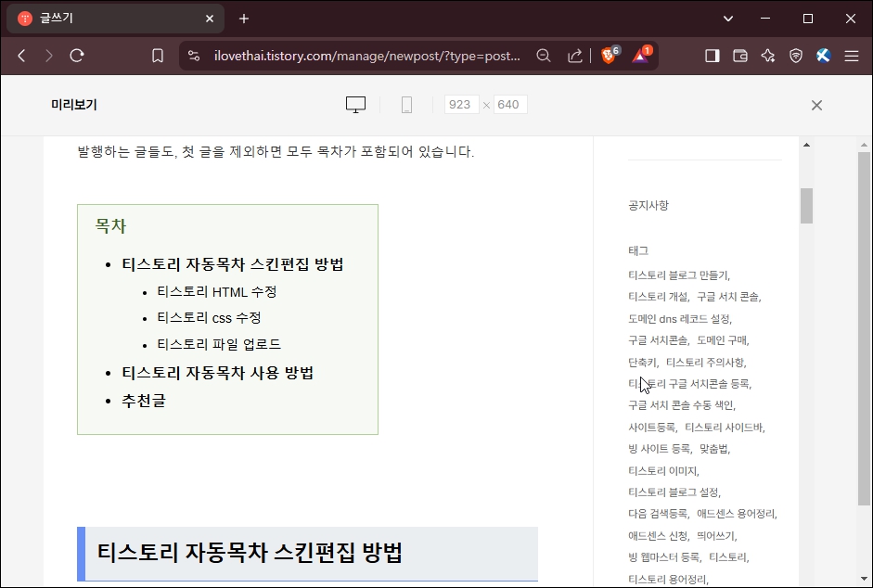Jump to 티스토리 자동목차 사용 방법 in contents
873x588 pixels.
(218, 373)
